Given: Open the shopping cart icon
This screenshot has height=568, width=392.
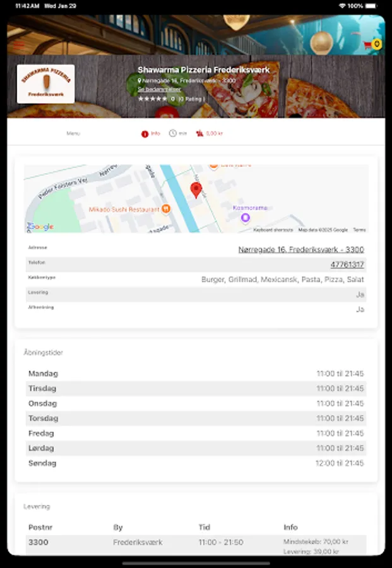Looking at the screenshot, I should [x=367, y=45].
